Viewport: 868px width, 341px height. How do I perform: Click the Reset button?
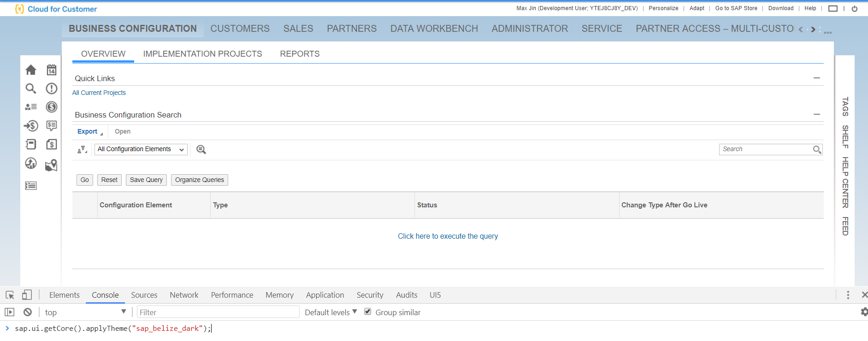109,180
